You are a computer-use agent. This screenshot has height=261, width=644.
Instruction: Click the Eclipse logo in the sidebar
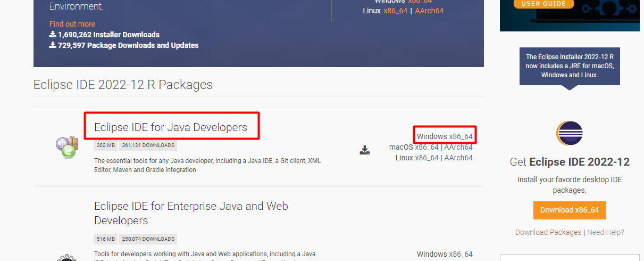(570, 134)
